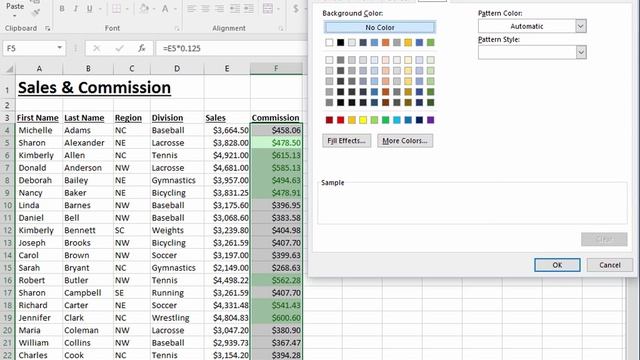The height and width of the screenshot is (360, 640).
Task: Click the Region column heading cell
Action: (131, 118)
